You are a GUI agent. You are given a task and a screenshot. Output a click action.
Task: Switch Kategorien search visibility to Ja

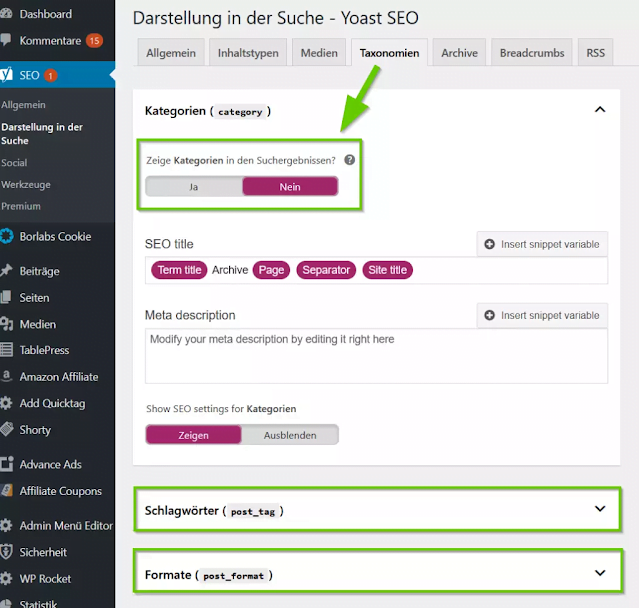(194, 186)
